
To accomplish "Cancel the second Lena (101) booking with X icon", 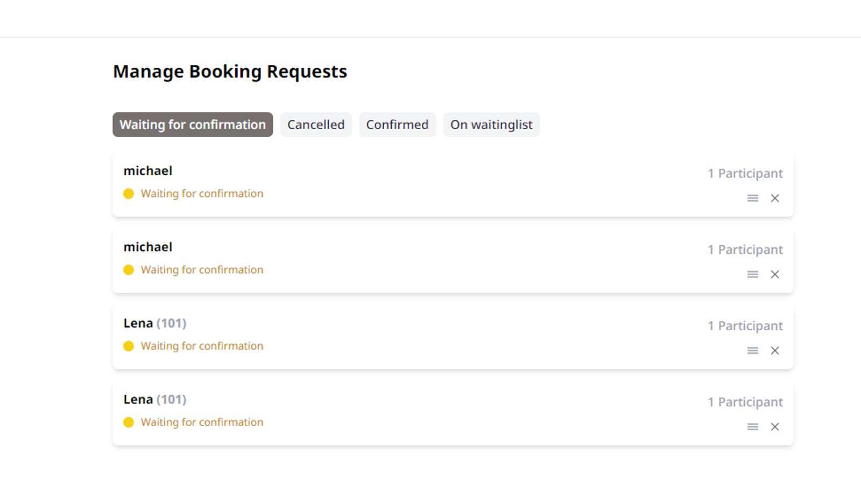I will point(775,427).
